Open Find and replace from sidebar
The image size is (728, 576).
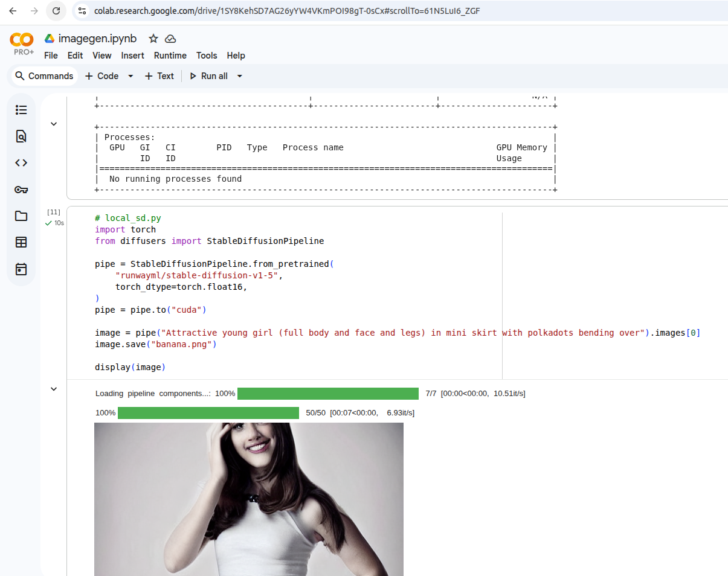click(21, 136)
